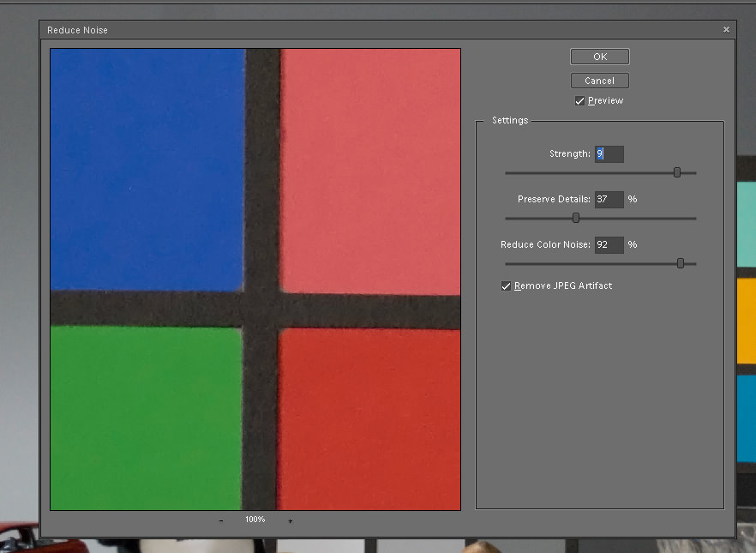Zoom in the preview with plus icon
The width and height of the screenshot is (756, 553).
click(290, 520)
